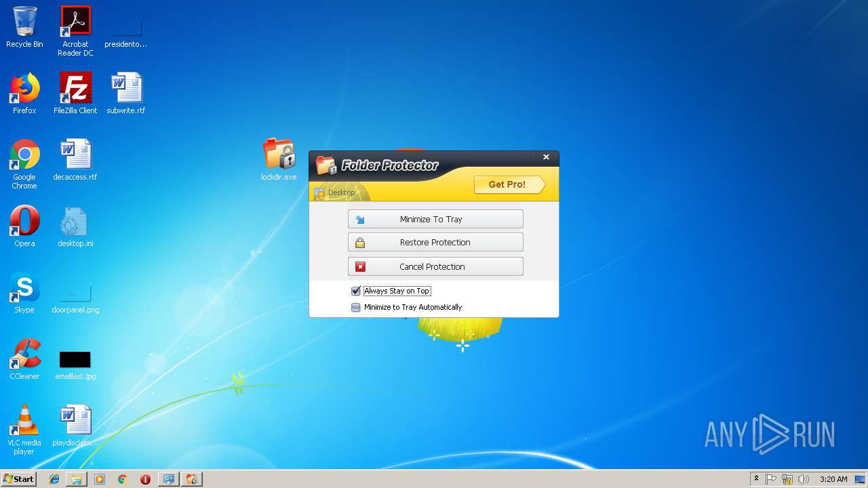Enable Minimize to Tray Automatically checkbox
Viewport: 868px width, 488px height.
tap(356, 307)
